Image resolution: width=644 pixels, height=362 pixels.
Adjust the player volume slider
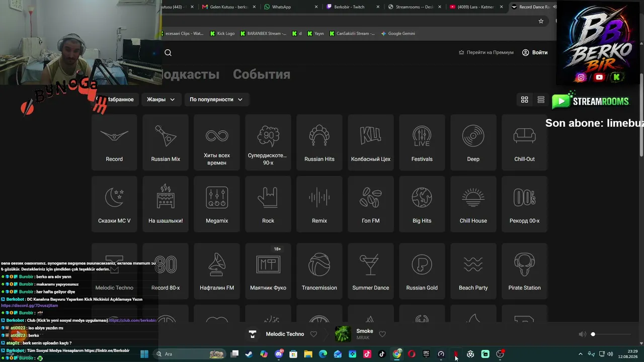tap(611, 334)
